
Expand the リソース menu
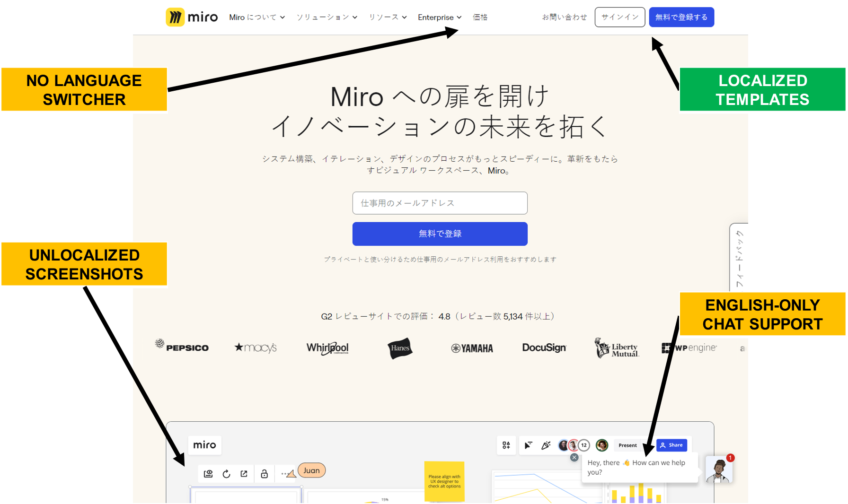388,17
